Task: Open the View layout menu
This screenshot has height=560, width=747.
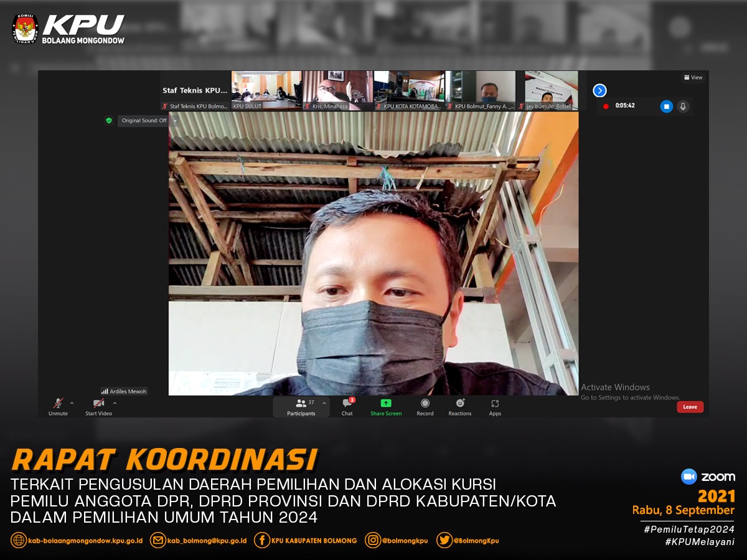Action: coord(693,78)
